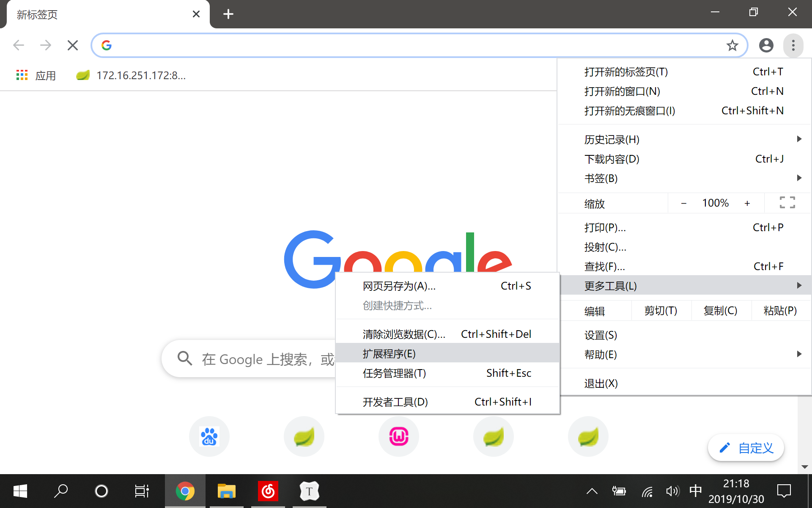This screenshot has height=508, width=812.
Task: Click the taskbar search magnifier icon
Action: [61, 491]
